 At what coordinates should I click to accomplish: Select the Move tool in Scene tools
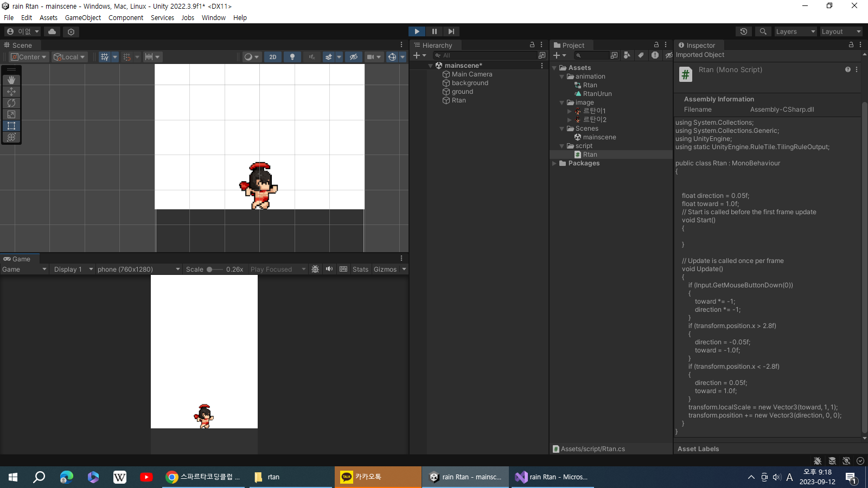click(11, 92)
